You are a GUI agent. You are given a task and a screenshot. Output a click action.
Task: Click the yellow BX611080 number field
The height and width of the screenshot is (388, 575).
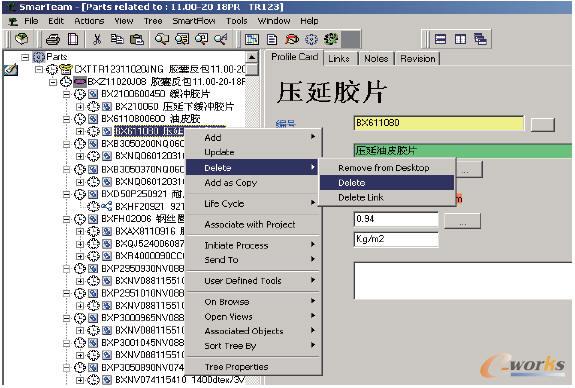click(x=439, y=123)
